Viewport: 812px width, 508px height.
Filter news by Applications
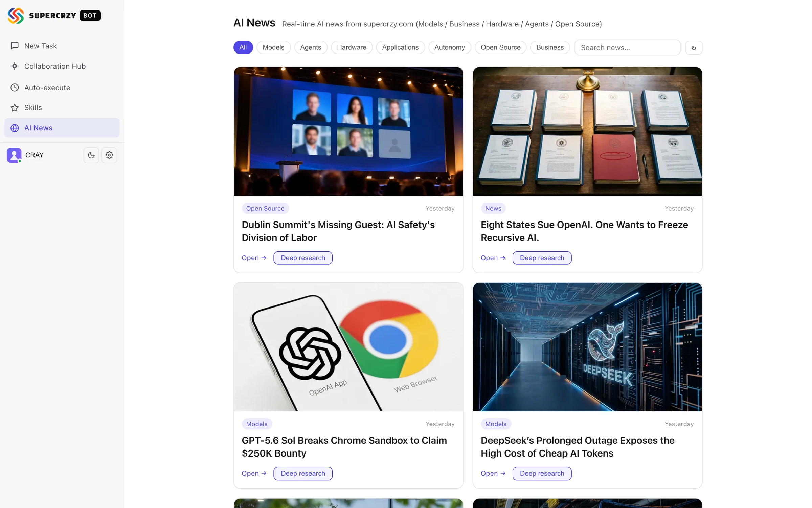(400, 47)
